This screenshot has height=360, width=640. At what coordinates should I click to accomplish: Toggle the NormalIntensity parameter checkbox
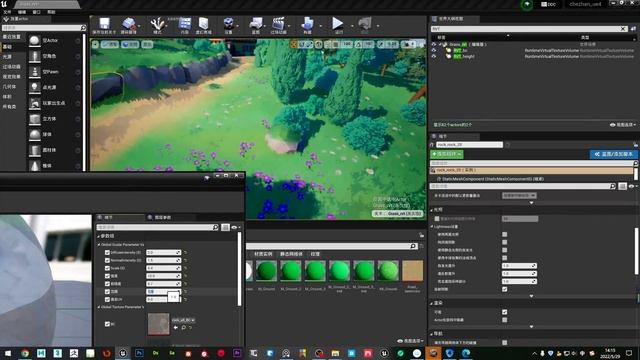(x=107, y=260)
